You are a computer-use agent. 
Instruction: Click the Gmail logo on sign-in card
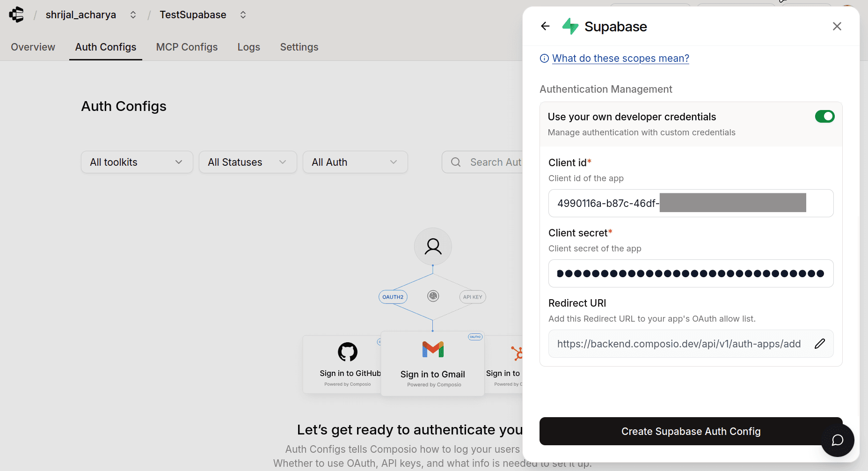pyautogui.click(x=433, y=349)
